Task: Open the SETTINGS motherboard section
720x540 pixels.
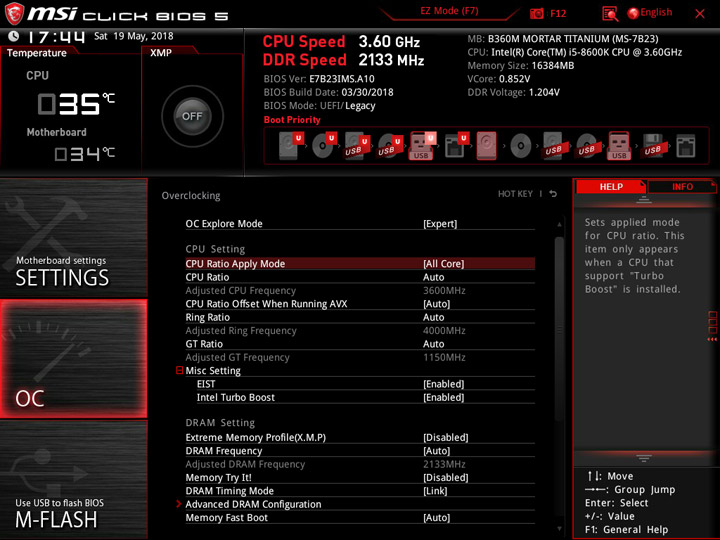Action: 73,237
